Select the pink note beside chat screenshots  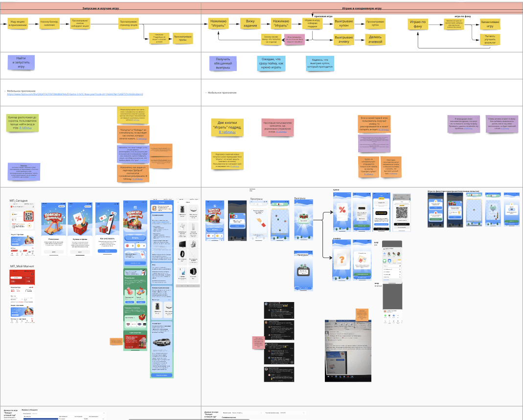[258, 343]
